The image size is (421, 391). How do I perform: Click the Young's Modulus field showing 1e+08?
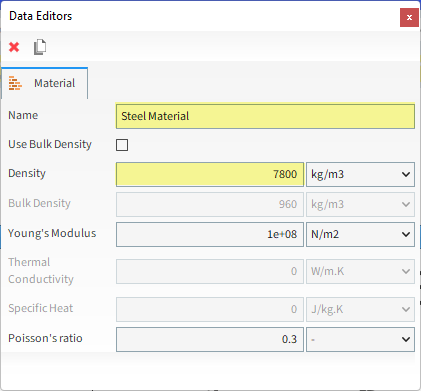(x=210, y=234)
